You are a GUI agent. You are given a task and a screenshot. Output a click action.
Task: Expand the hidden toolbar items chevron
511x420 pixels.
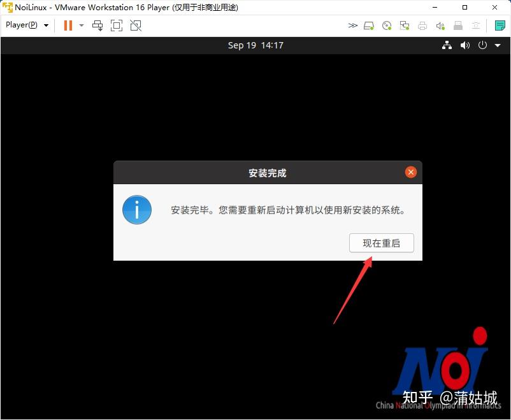coord(352,25)
